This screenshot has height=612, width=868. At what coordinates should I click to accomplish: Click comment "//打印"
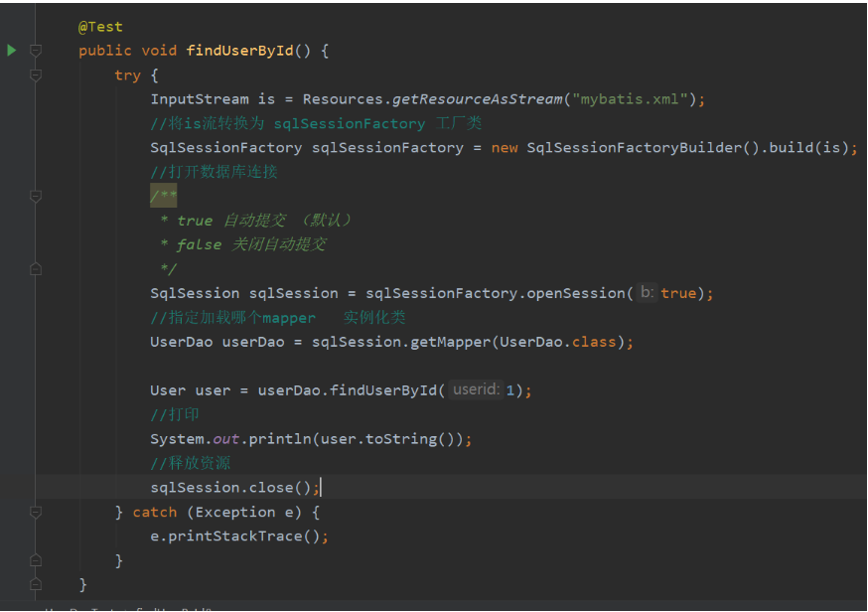coord(175,414)
